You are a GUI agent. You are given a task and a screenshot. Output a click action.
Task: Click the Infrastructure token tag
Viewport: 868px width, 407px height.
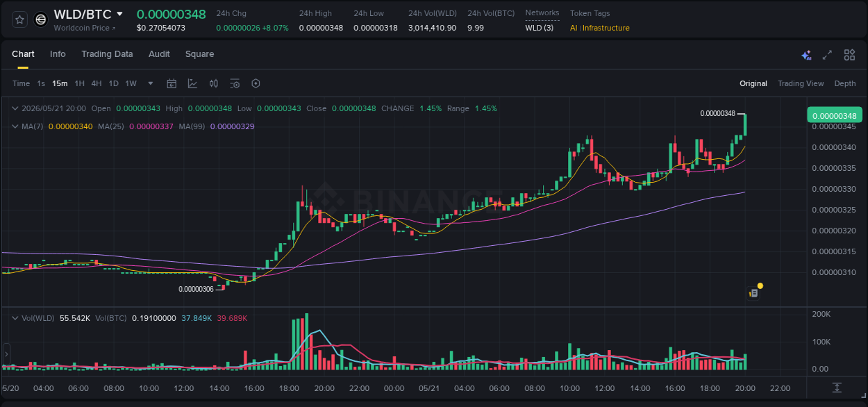tap(606, 28)
